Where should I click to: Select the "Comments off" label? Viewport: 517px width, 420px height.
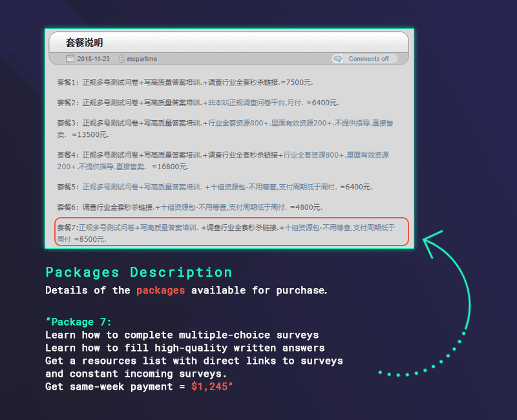pos(368,59)
